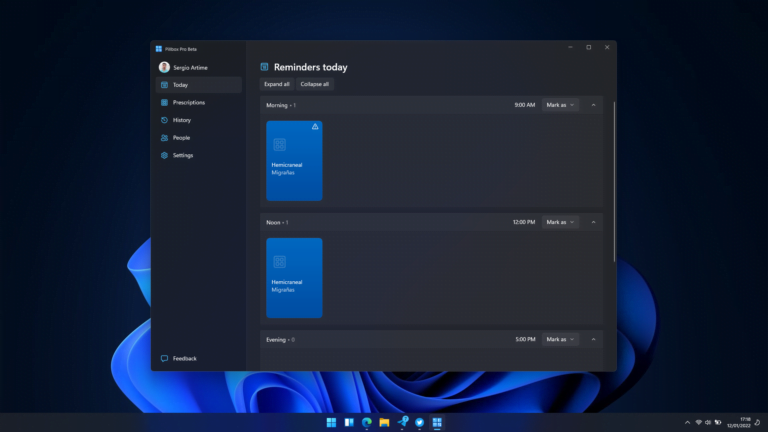Open the Windows Start menu

pos(332,422)
